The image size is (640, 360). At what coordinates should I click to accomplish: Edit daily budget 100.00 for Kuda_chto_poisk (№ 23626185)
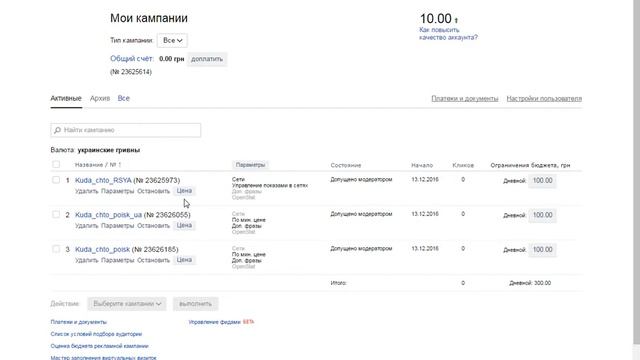click(x=542, y=249)
